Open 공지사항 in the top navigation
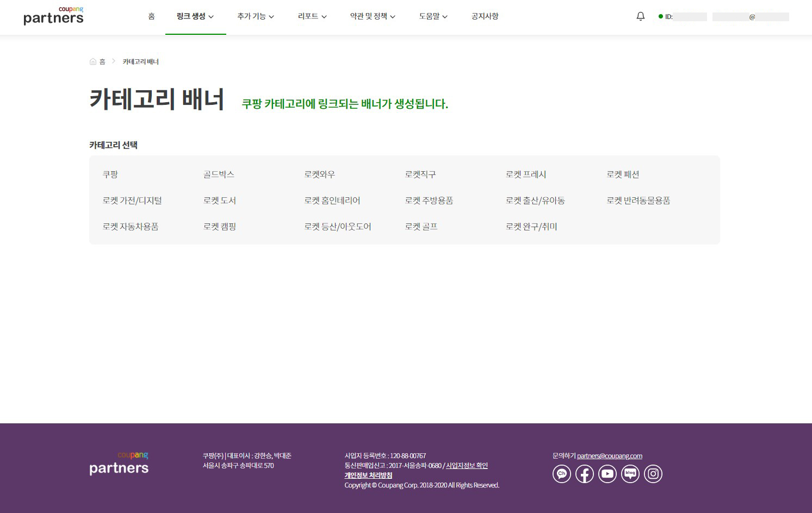 coord(485,16)
